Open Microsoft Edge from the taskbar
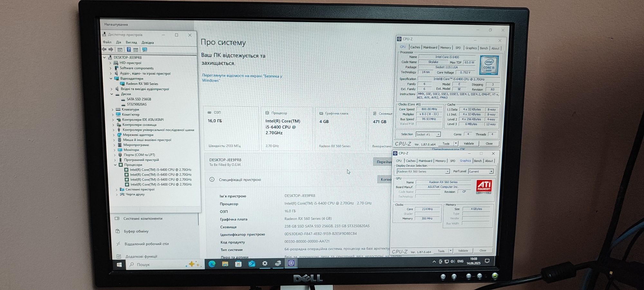The image size is (644, 290). [x=212, y=264]
